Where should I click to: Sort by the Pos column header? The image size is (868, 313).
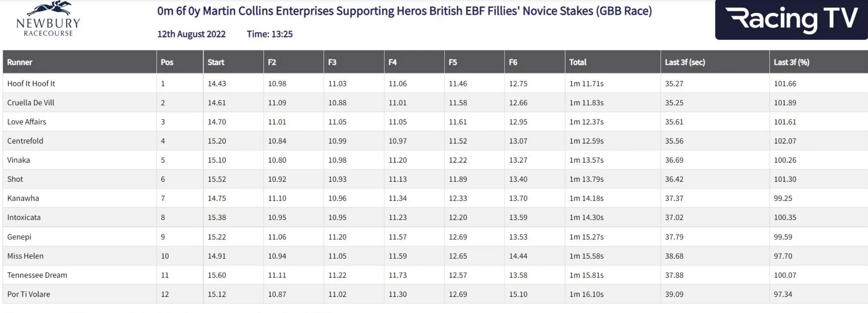pyautogui.click(x=167, y=62)
